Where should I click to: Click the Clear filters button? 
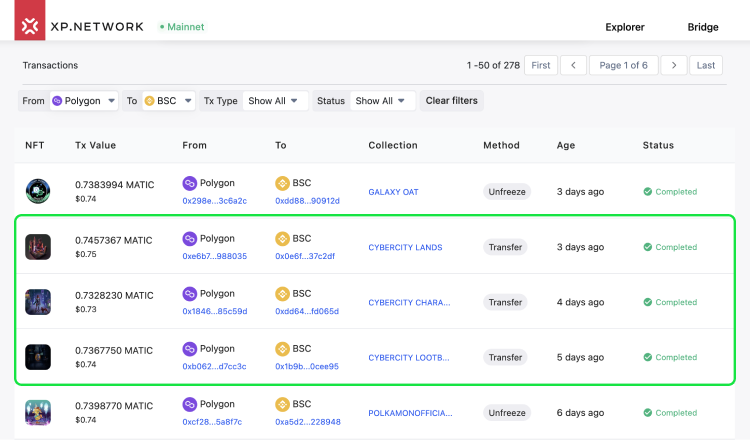click(452, 101)
